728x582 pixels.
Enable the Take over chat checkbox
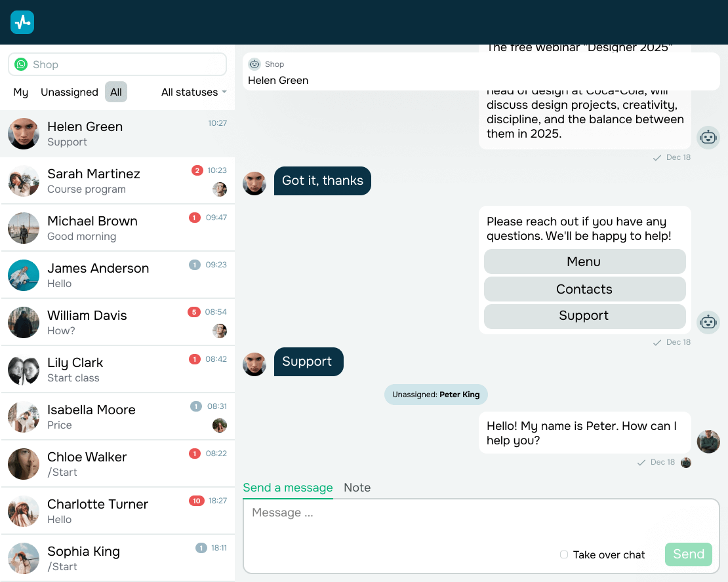[x=563, y=554]
